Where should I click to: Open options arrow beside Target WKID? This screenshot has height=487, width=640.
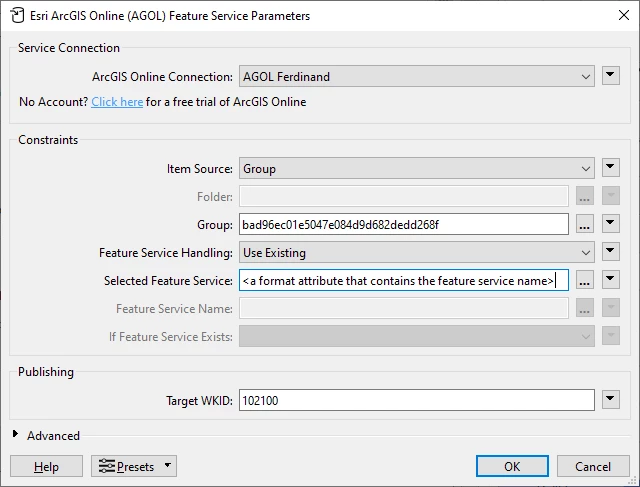(610, 399)
